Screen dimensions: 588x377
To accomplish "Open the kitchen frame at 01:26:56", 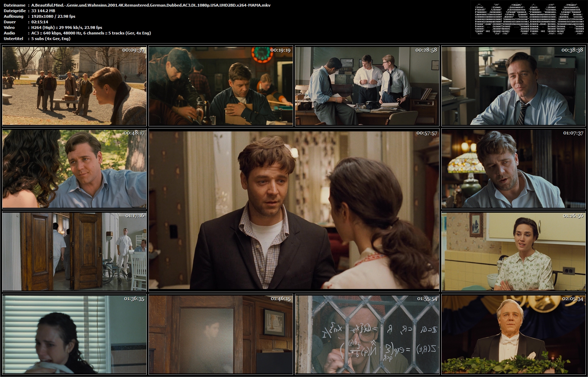I will [513, 252].
